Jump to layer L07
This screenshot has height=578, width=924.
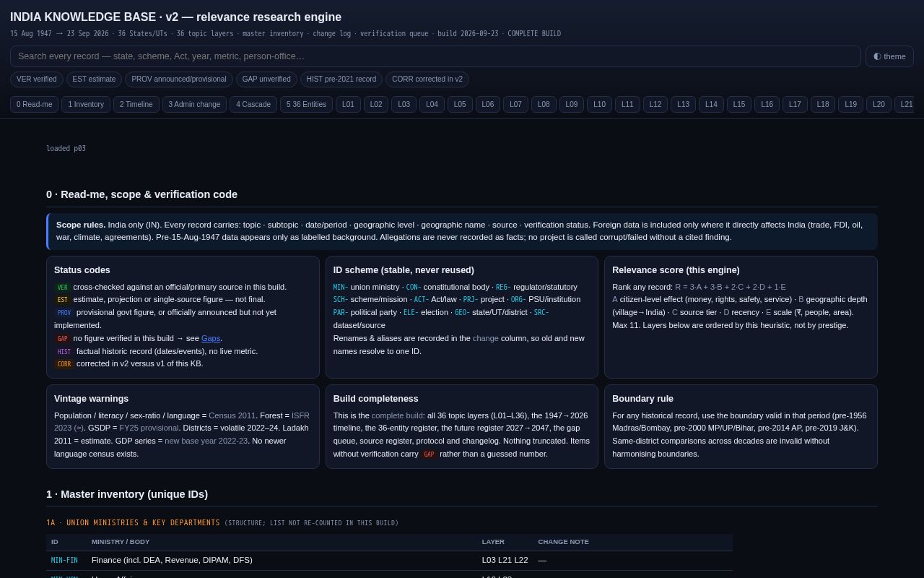pos(515,105)
